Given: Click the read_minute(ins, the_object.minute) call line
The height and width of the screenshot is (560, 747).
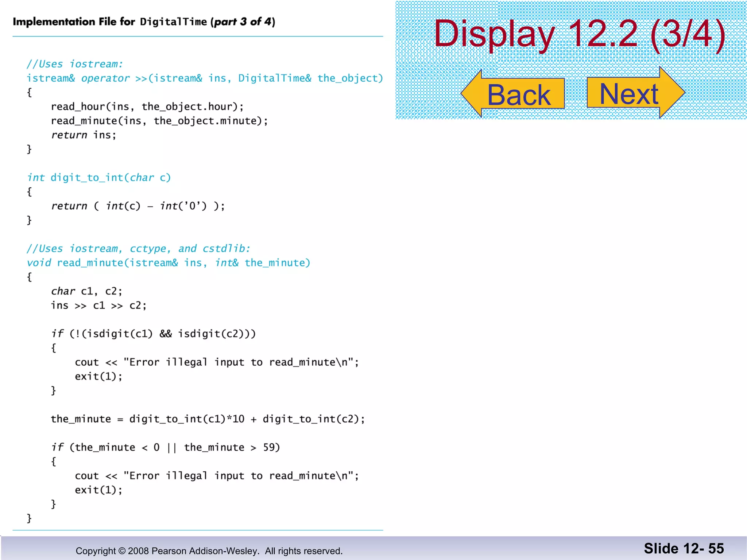Looking at the screenshot, I should pyautogui.click(x=159, y=121).
